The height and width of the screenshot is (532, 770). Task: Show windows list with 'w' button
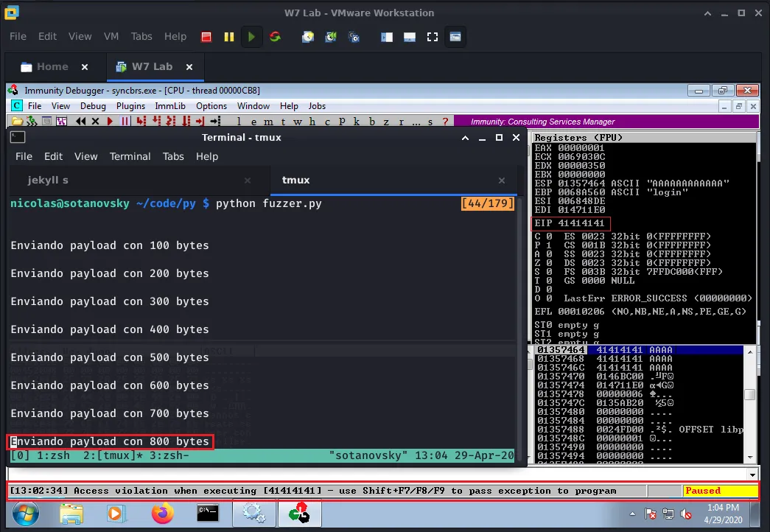pyautogui.click(x=298, y=122)
